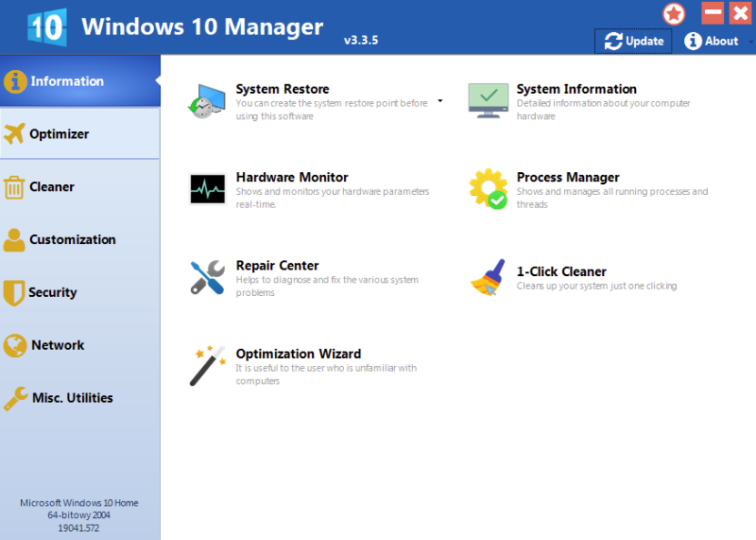Open the System Restore title link
The width and height of the screenshot is (756, 540).
(x=283, y=89)
